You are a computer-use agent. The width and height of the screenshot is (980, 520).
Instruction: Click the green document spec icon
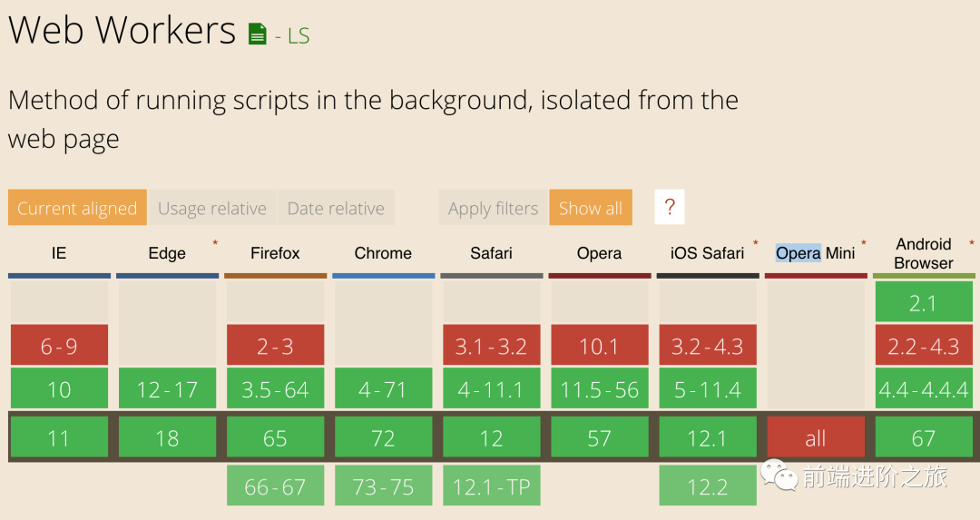258,34
